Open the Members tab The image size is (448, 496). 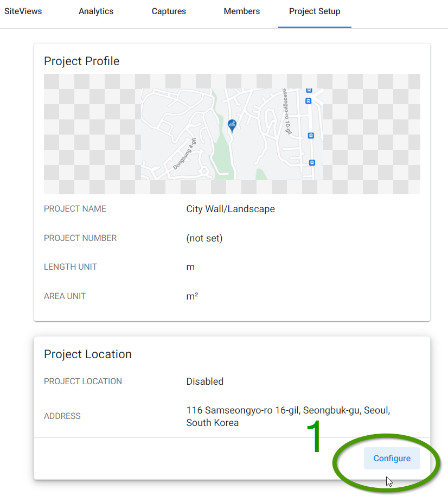tap(242, 11)
